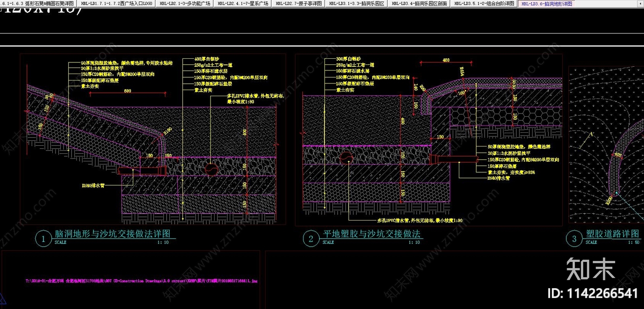Click the layout tab scroll arrow
This screenshot has height=309, width=644.
pyautogui.click(x=640, y=4)
